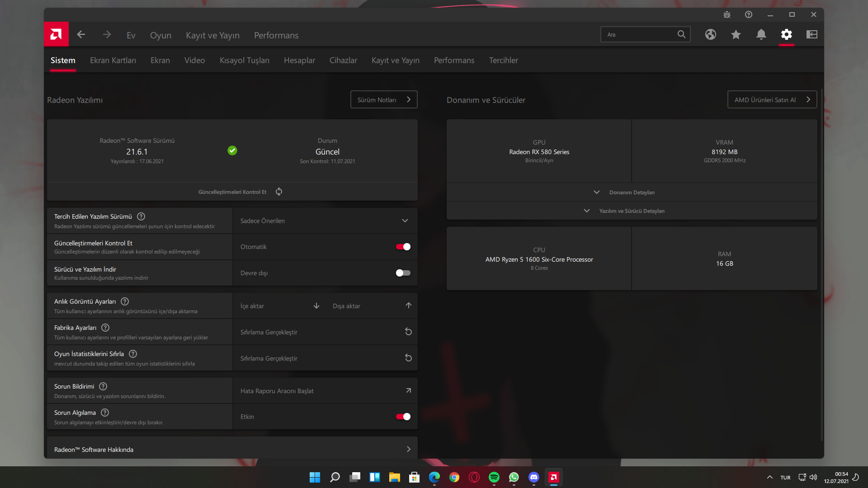The height and width of the screenshot is (488, 868).
Task: Open the web browser globe icon
Action: click(x=711, y=34)
